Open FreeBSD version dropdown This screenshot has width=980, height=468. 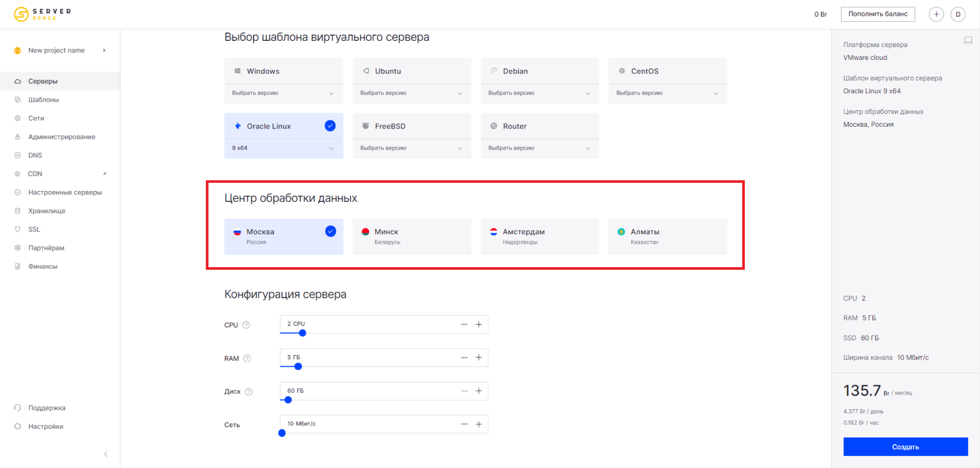[412, 149]
